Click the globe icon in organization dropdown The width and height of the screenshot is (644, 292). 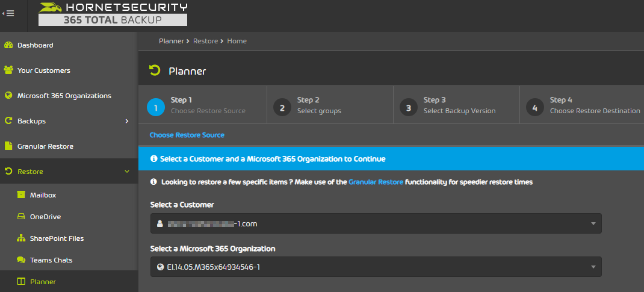[161, 267]
